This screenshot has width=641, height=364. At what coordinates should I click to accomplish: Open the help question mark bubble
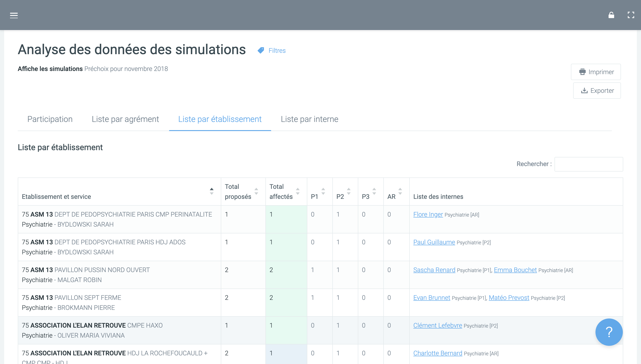coord(609,332)
